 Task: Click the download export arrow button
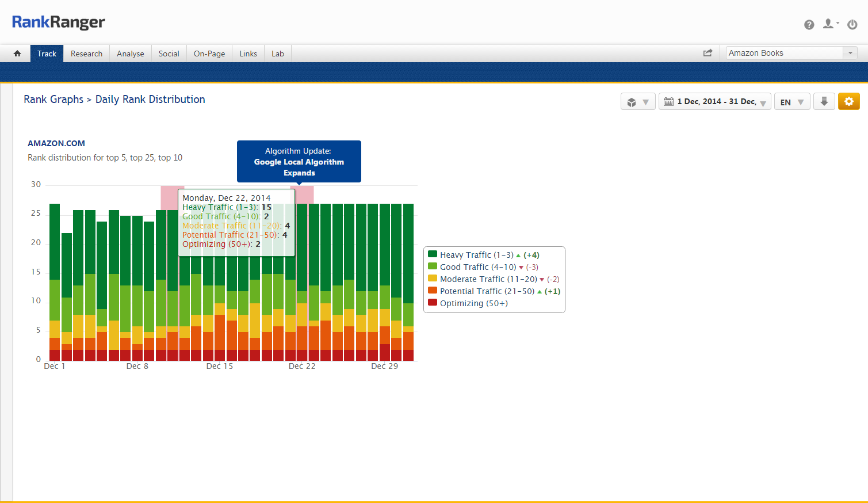[824, 102]
